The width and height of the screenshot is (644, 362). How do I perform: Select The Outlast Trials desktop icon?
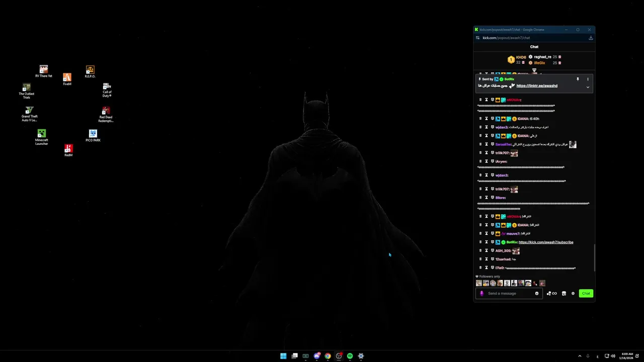[x=26, y=92]
